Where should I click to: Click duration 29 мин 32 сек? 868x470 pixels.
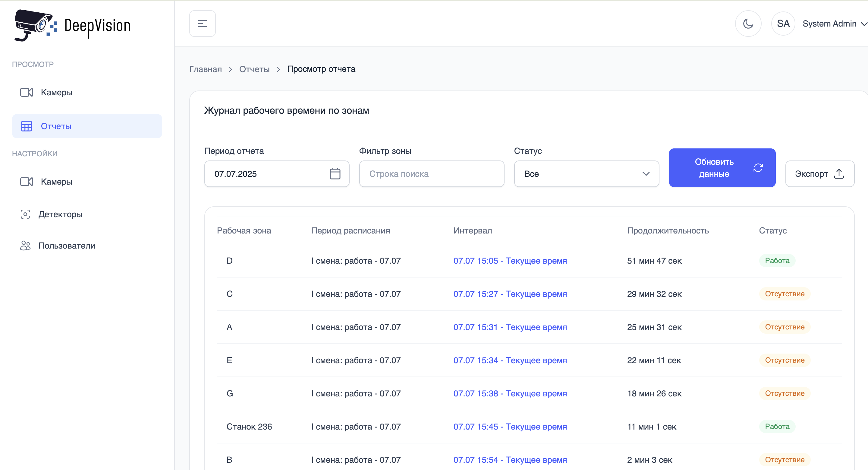coord(654,294)
